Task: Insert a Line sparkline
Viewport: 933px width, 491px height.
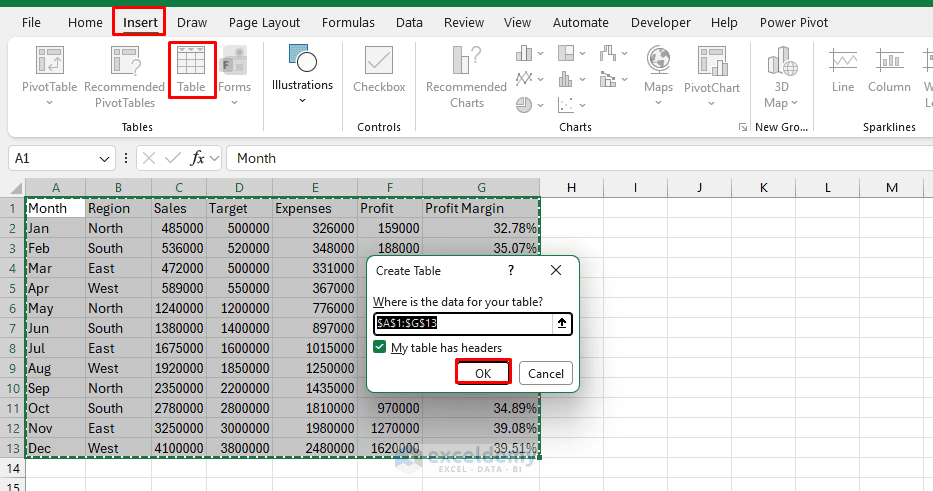Action: click(x=843, y=70)
